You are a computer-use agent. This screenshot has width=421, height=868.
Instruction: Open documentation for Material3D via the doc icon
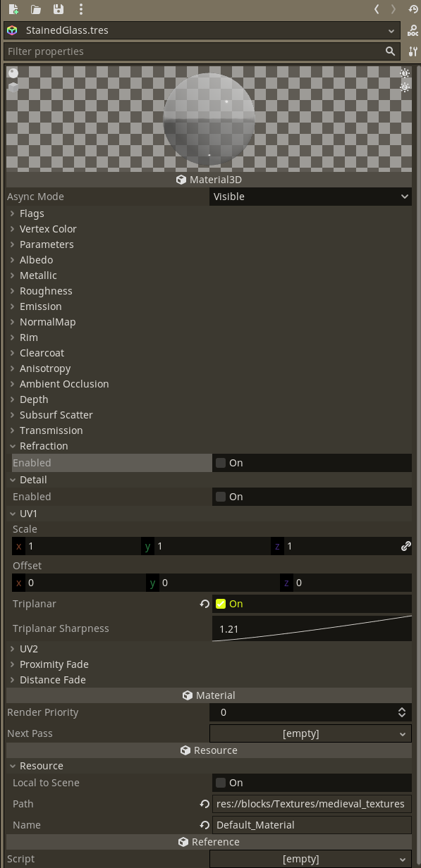413,31
